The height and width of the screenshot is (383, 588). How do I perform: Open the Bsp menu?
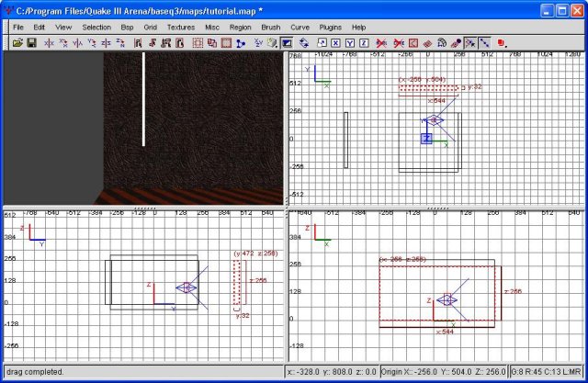tap(127, 28)
